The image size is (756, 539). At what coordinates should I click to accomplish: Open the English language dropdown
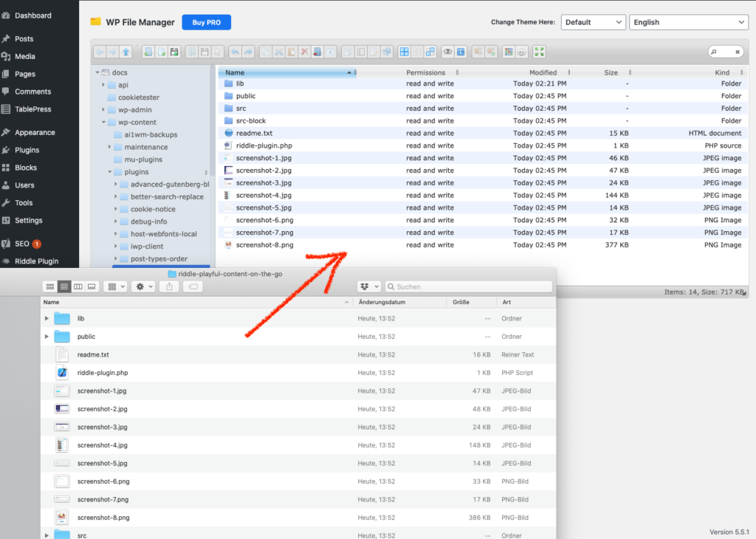point(689,22)
